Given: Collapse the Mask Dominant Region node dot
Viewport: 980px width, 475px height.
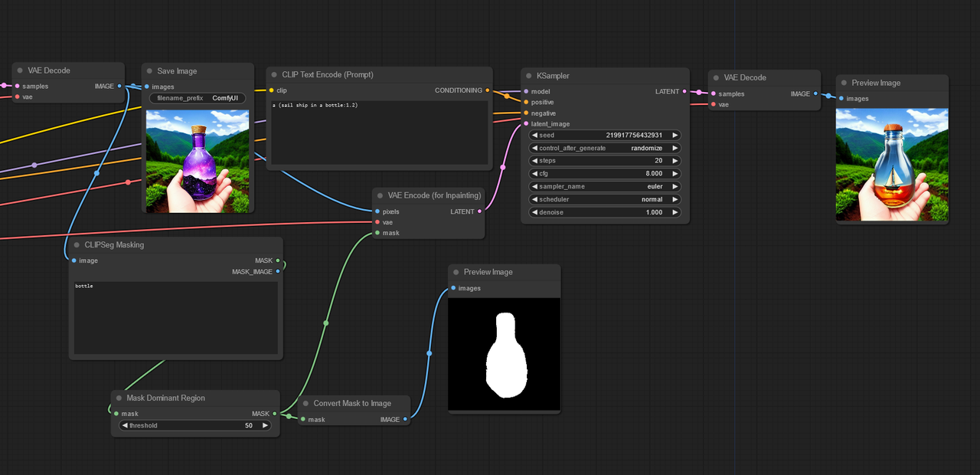Looking at the screenshot, I should (x=119, y=398).
